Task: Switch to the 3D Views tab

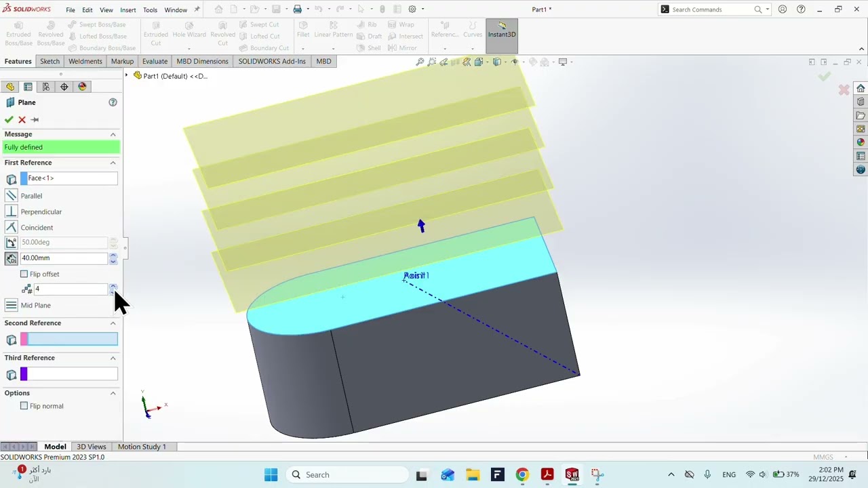Action: coord(91,447)
